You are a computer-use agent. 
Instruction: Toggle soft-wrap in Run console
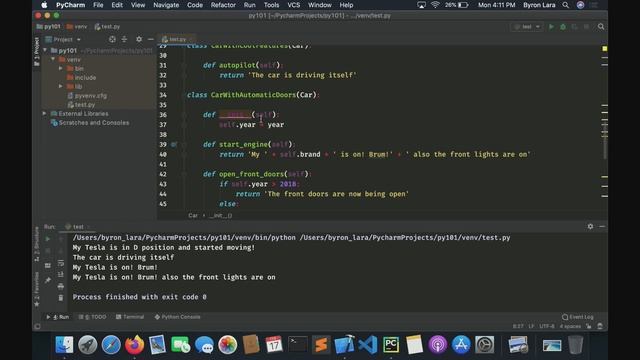61,263
